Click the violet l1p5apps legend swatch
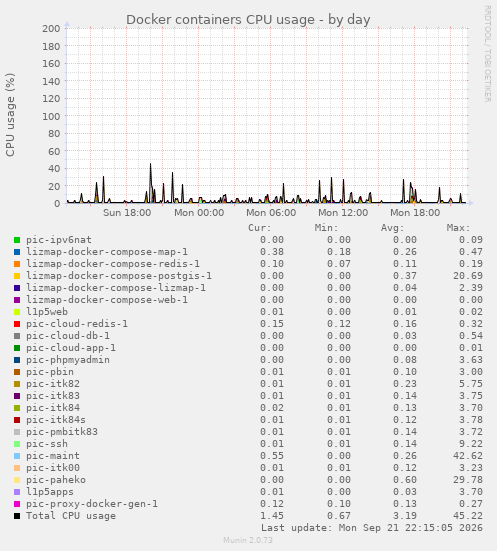Viewport: 497px width, 551px height. (17, 492)
